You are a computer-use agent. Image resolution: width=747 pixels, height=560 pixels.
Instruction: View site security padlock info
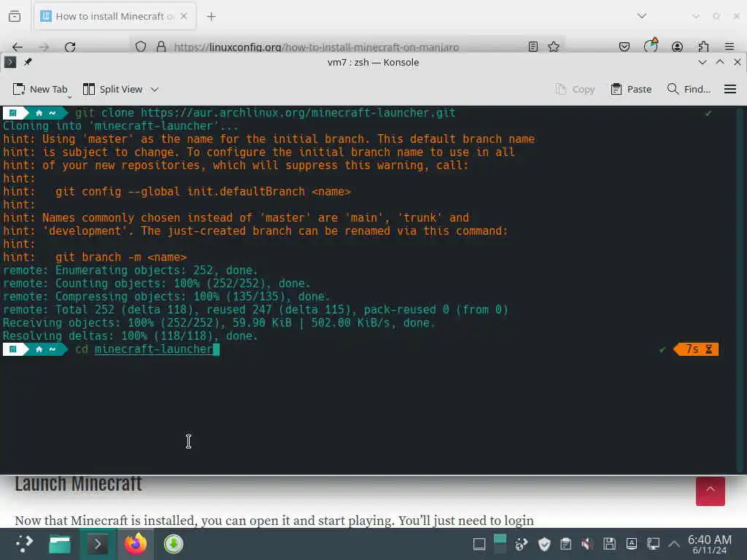161,47
